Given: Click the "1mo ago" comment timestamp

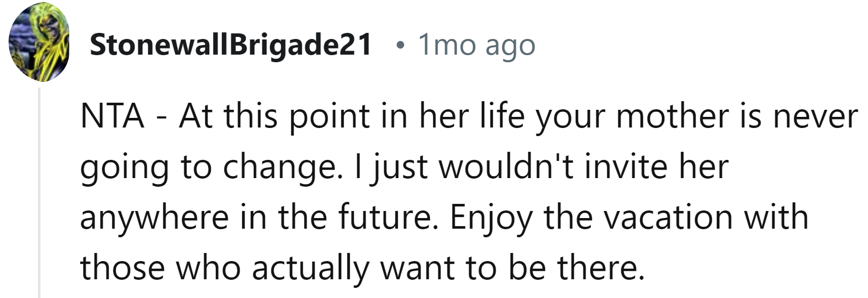Looking at the screenshot, I should click(x=476, y=45).
